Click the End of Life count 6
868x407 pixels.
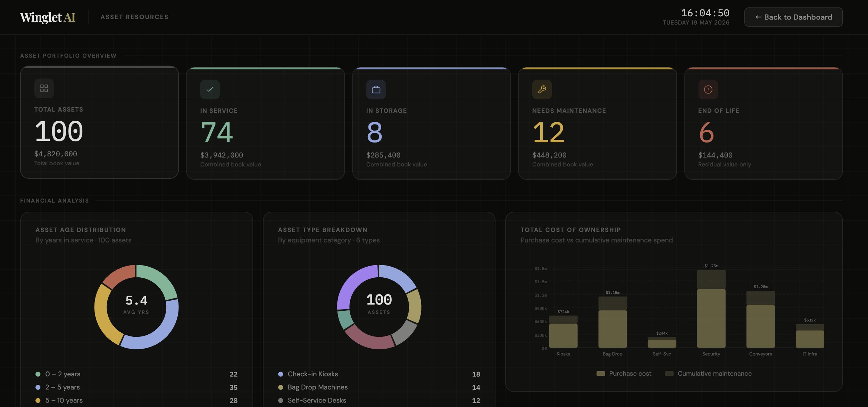(707, 132)
